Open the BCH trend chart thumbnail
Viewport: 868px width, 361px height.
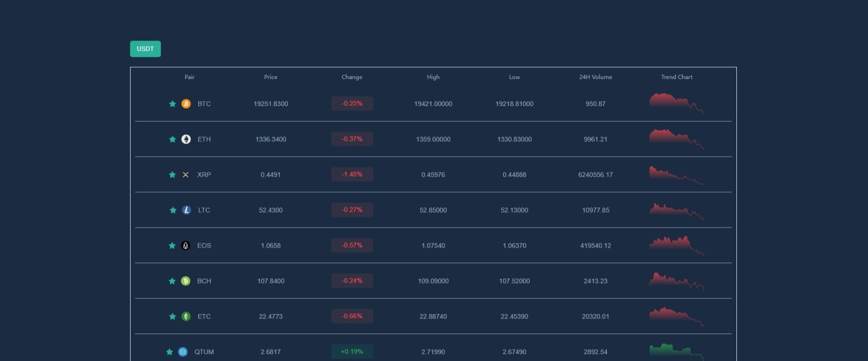point(676,281)
